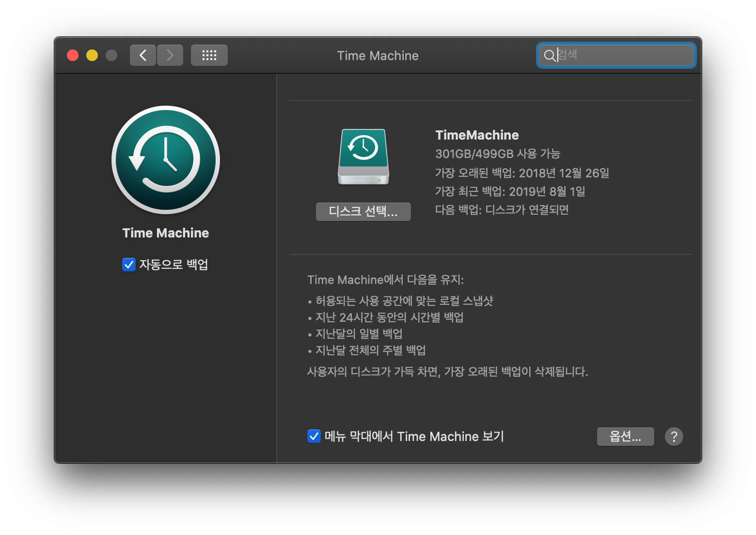Open the 옵션... button
756x535 pixels.
point(625,437)
